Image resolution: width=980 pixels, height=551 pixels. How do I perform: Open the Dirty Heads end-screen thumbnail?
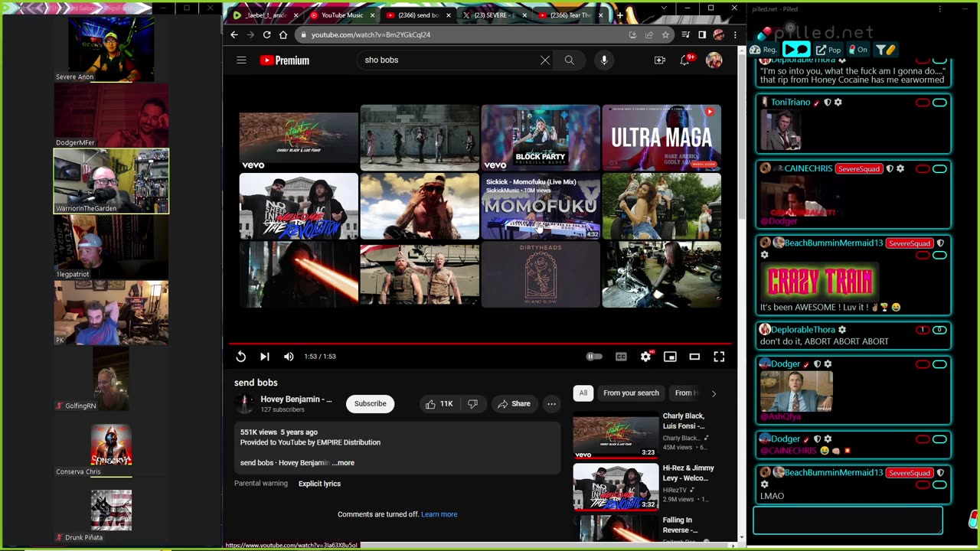pyautogui.click(x=541, y=274)
